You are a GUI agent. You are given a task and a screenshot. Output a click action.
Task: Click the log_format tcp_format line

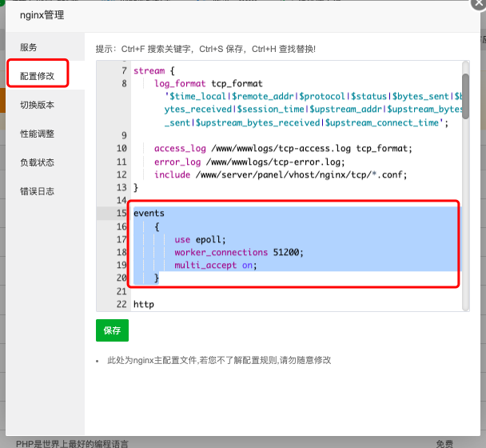click(209, 83)
